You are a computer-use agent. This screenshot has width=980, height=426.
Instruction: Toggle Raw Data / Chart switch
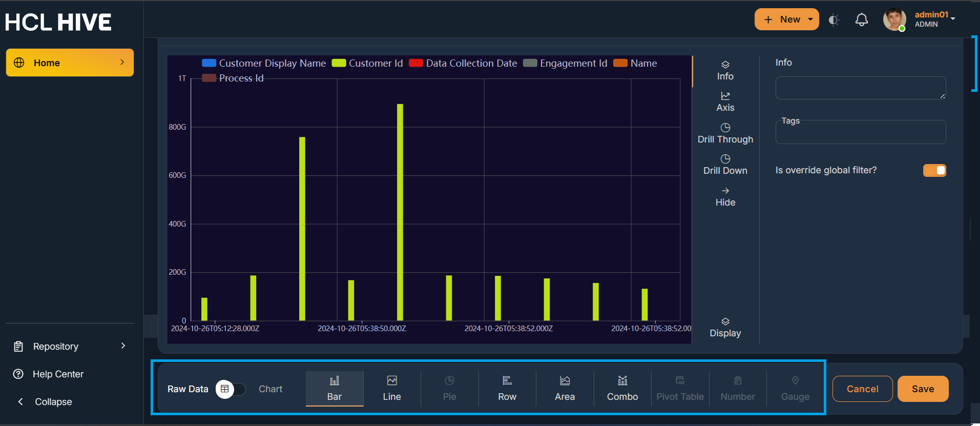coord(231,389)
